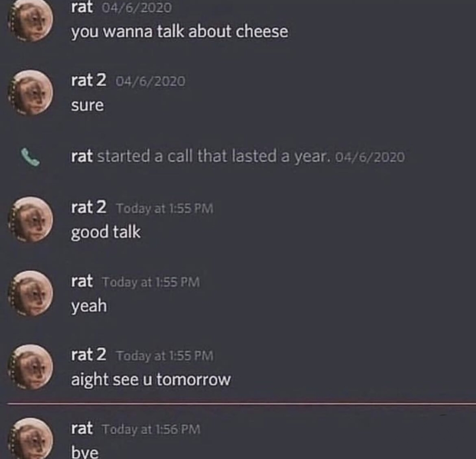Click bold "rat" name in call notification
476x459 pixels.
[82, 156]
